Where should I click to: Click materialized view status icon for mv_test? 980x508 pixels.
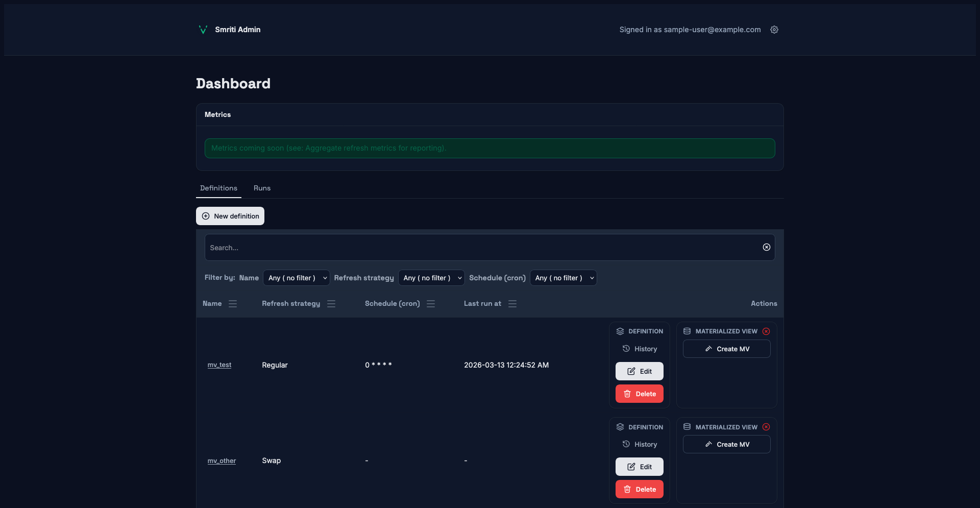[766, 331]
